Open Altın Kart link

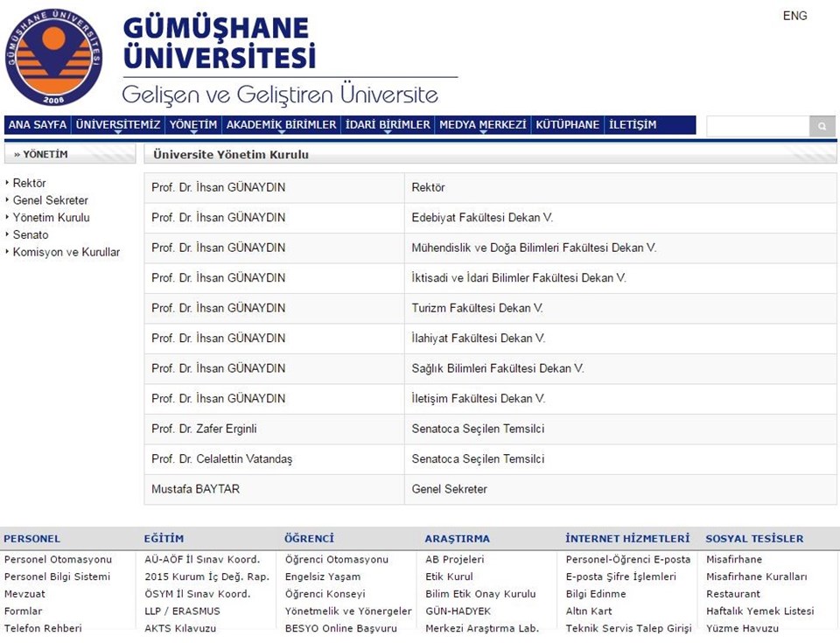[x=589, y=611]
